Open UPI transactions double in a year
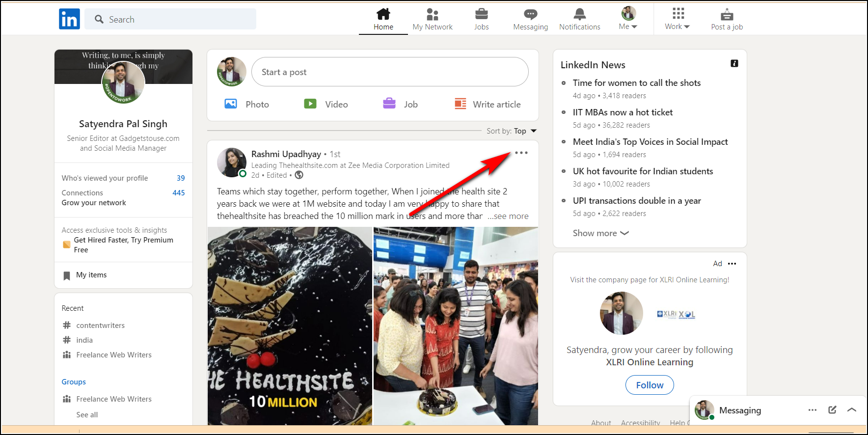The height and width of the screenshot is (435, 868). click(637, 201)
